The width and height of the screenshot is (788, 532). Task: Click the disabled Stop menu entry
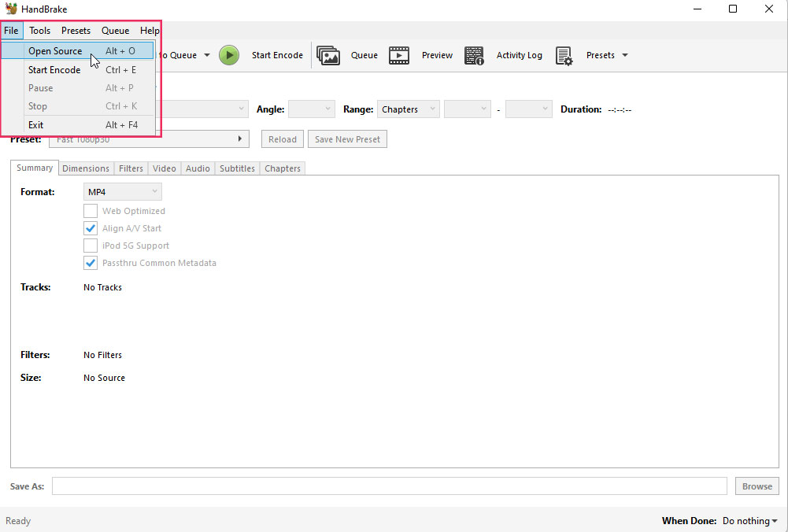tap(77, 106)
